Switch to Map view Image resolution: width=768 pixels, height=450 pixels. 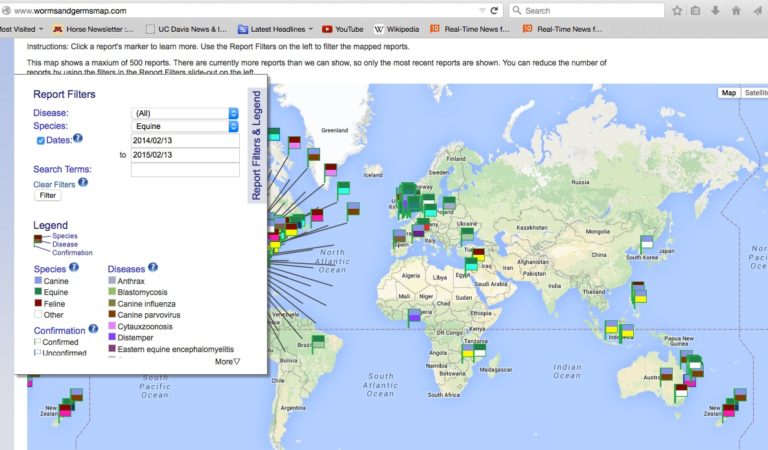coord(728,93)
